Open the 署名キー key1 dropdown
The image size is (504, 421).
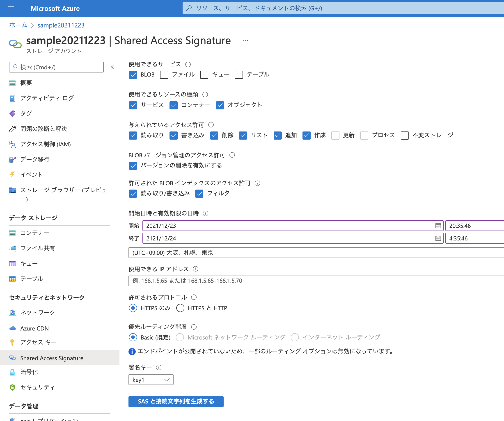[151, 380]
